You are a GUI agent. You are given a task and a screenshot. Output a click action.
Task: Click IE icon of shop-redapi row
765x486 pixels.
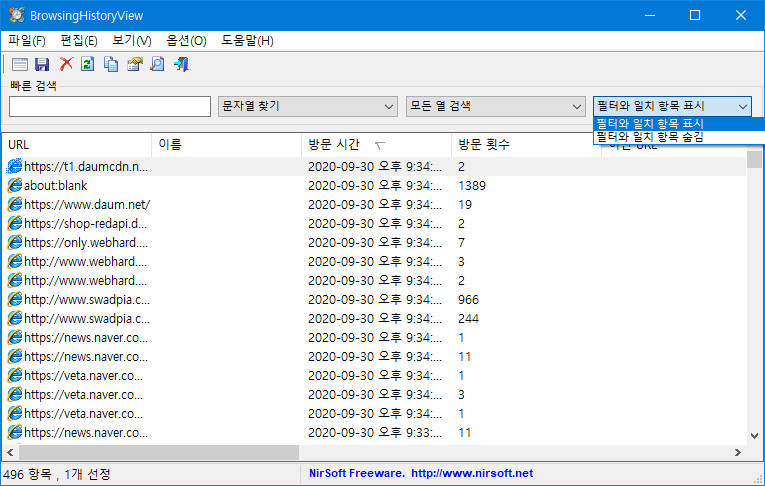15,223
